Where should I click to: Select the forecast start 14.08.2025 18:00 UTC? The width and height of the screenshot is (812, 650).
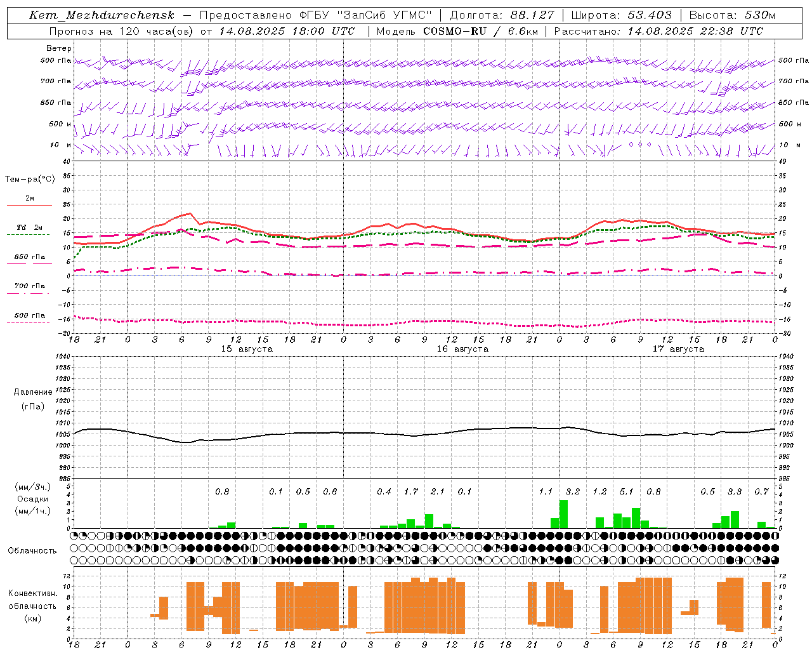[287, 31]
